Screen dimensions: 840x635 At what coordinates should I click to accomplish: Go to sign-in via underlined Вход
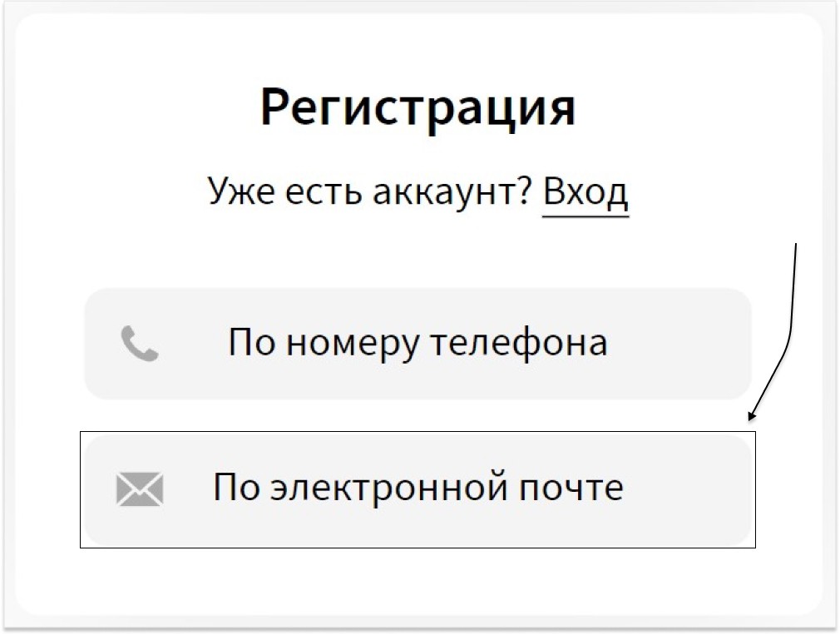pos(586,192)
